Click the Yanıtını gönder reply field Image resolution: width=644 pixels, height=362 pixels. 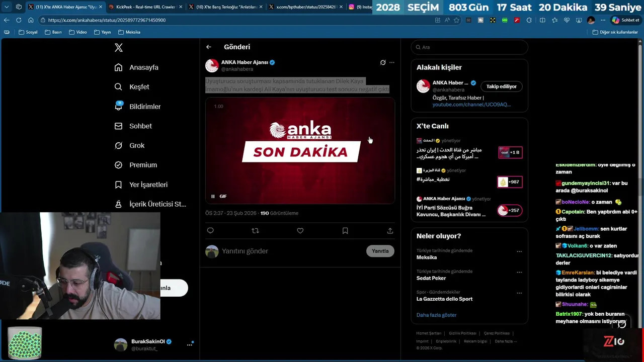pyautogui.click(x=292, y=251)
